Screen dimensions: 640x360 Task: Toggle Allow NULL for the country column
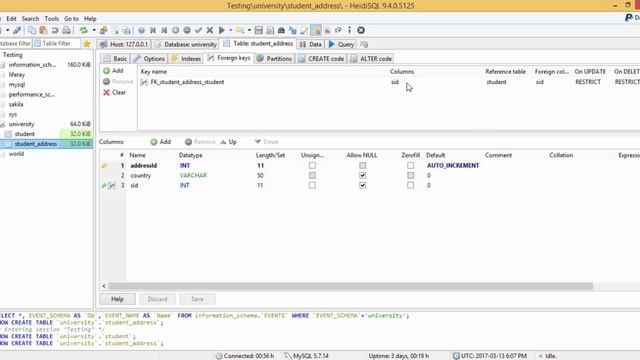362,175
